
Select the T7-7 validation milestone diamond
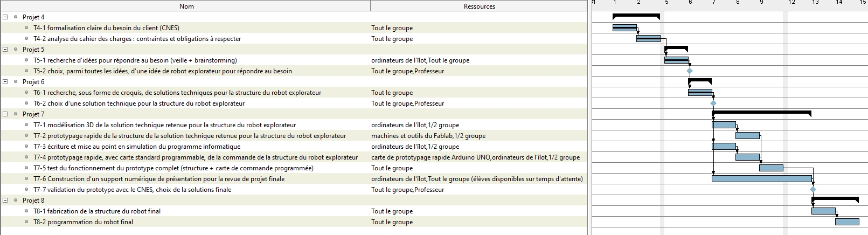[813, 190]
